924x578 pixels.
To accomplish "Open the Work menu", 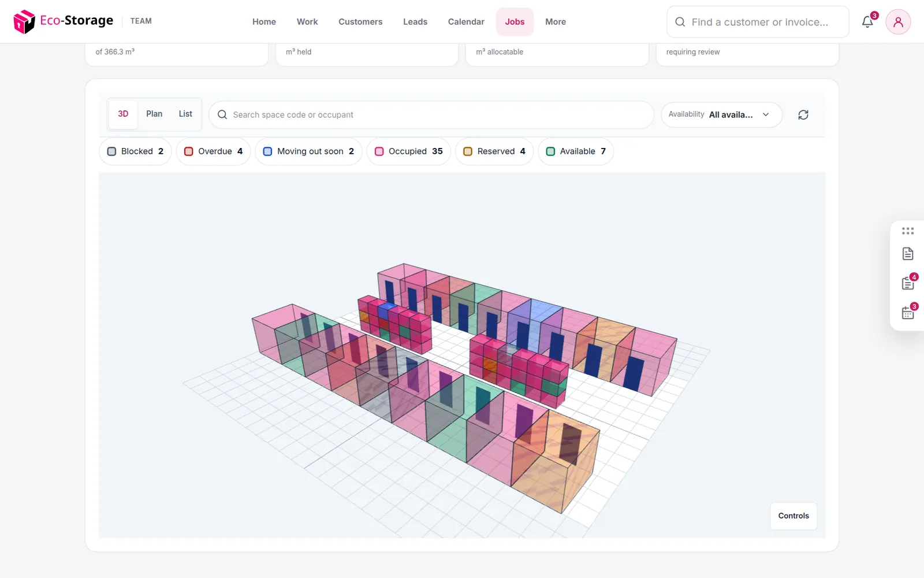I will pos(307,22).
